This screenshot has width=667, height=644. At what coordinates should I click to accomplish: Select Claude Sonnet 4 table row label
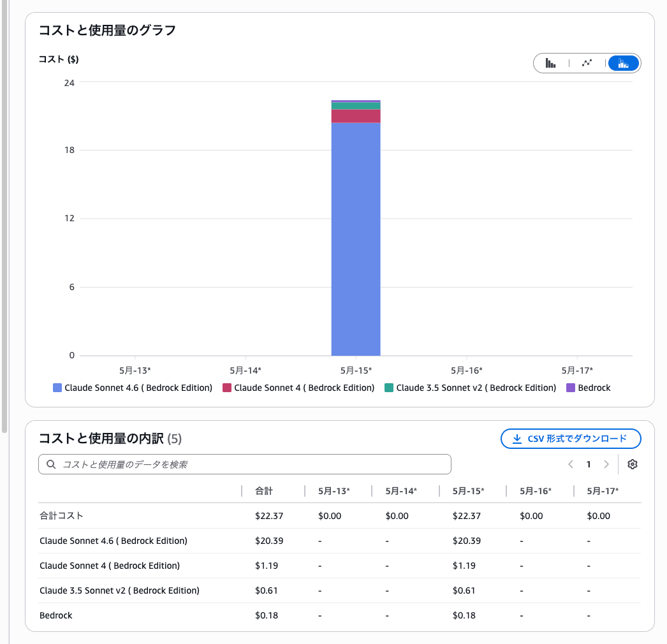coord(110,566)
